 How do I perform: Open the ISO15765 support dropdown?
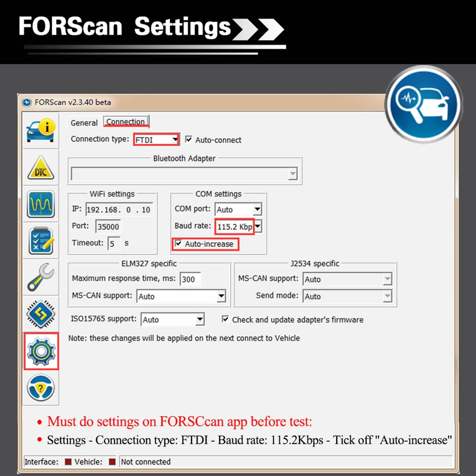(173, 319)
